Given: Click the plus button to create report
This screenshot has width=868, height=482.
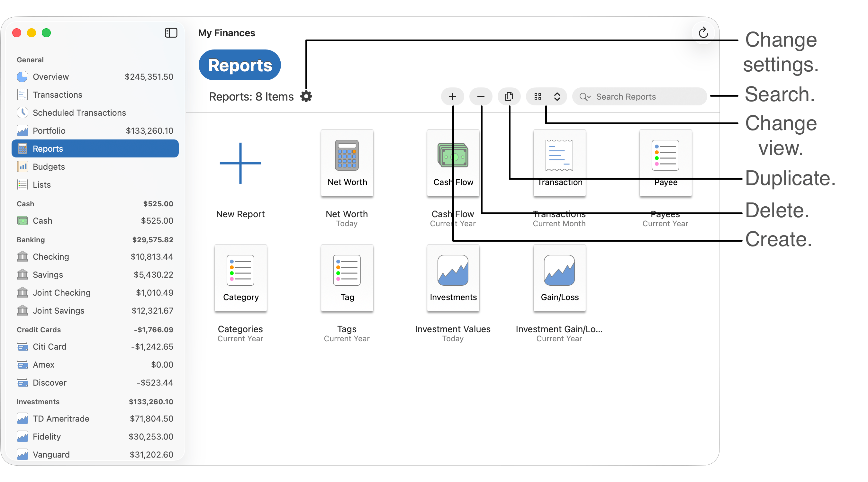Looking at the screenshot, I should (452, 97).
